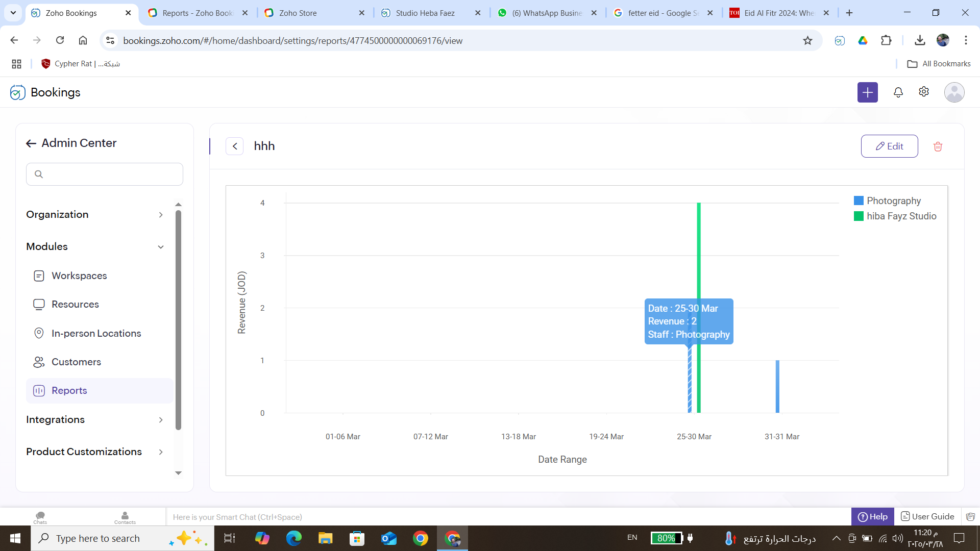Screen dimensions: 980x551
Task: Switch to Reports - Zoho Books browser tab
Action: click(x=197, y=13)
